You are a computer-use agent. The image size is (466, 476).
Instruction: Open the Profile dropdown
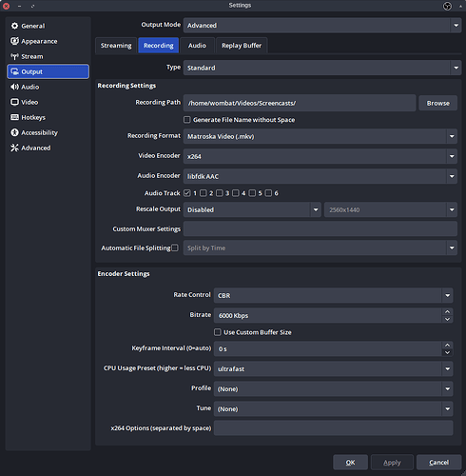pyautogui.click(x=334, y=388)
